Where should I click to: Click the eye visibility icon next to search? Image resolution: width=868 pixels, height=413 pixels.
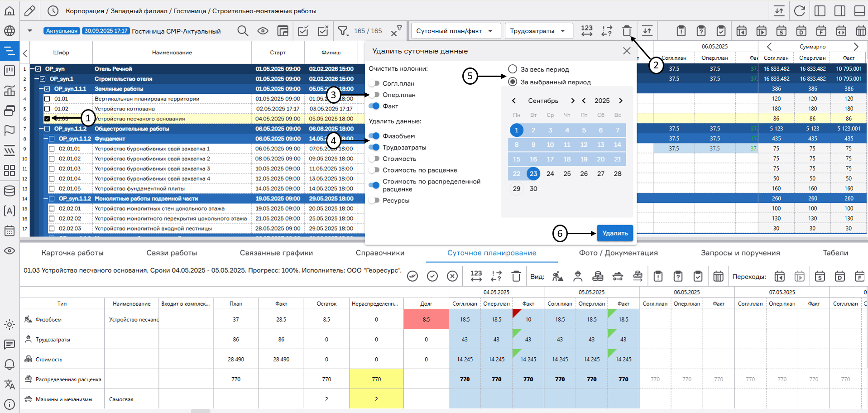(x=263, y=31)
